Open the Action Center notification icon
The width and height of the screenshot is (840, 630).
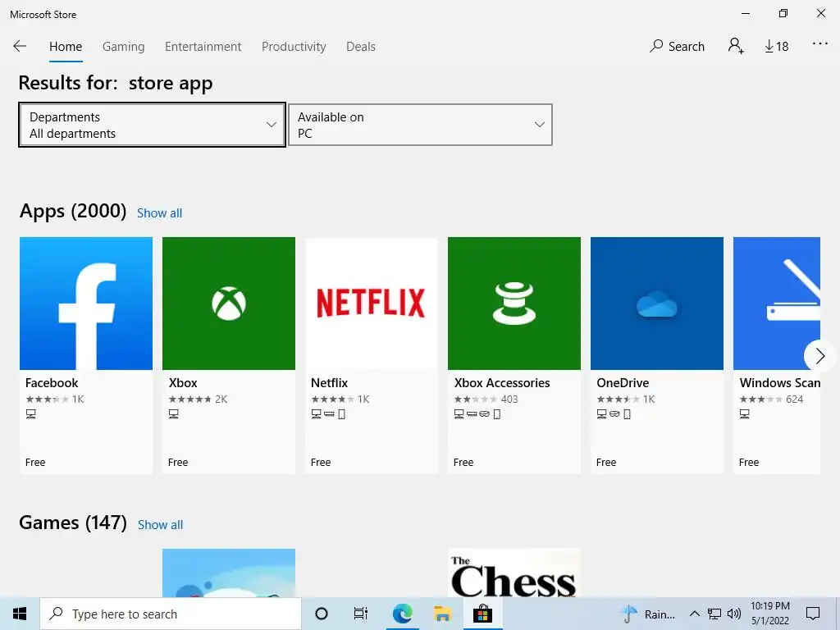tap(813, 614)
